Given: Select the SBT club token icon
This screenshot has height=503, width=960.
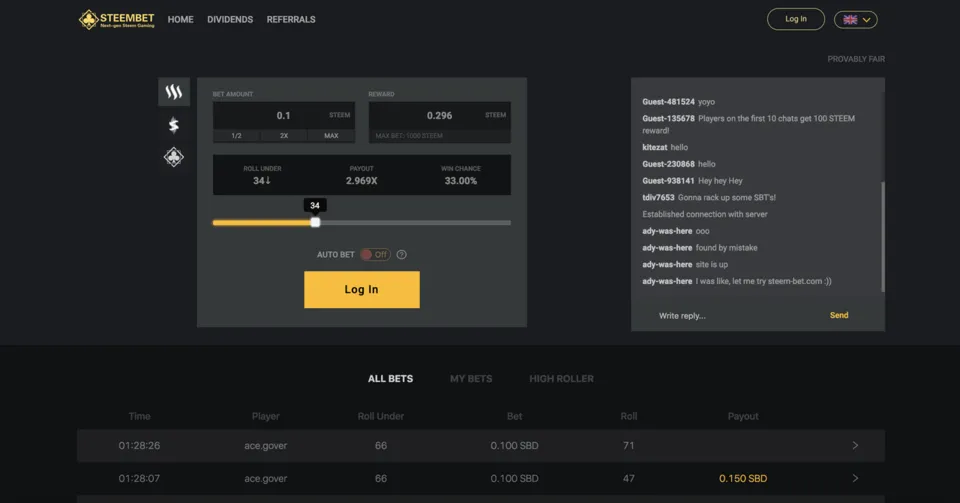Looking at the screenshot, I should click(x=174, y=157).
